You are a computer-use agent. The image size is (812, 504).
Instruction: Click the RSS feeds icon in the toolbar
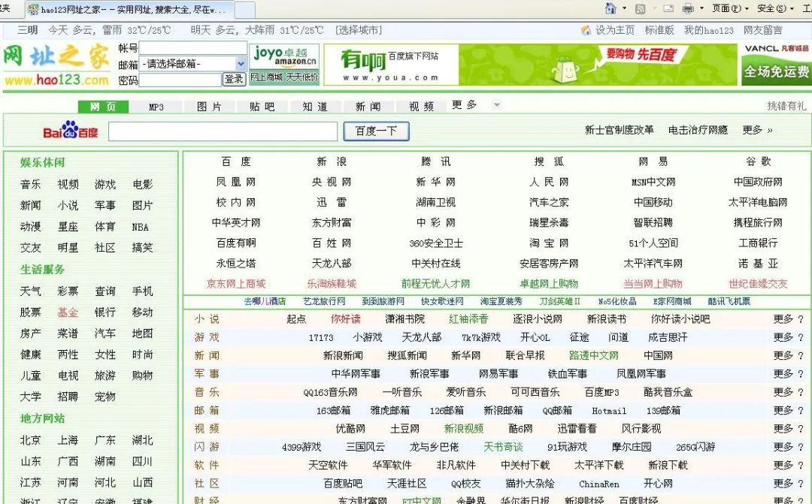point(641,10)
